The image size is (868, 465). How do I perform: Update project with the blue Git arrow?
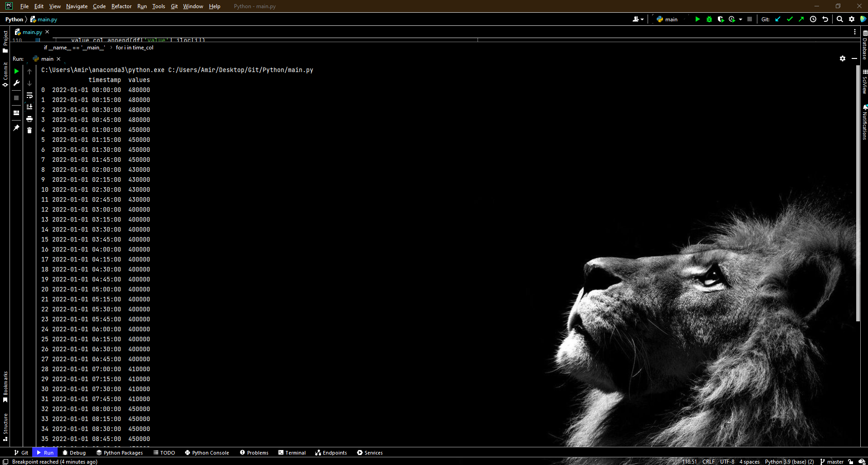click(778, 19)
